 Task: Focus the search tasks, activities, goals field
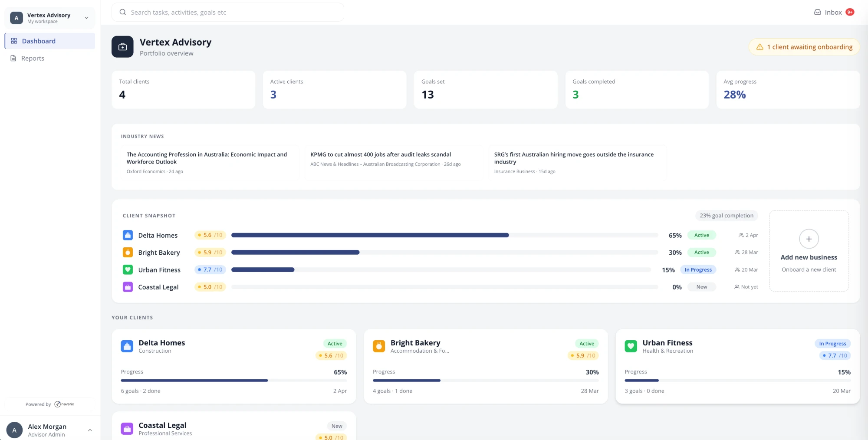[x=228, y=12]
